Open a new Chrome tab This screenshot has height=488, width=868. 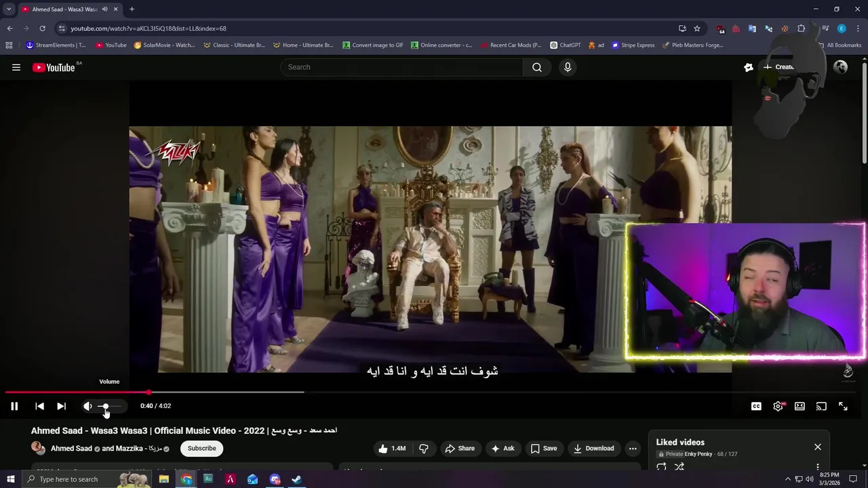point(132,9)
